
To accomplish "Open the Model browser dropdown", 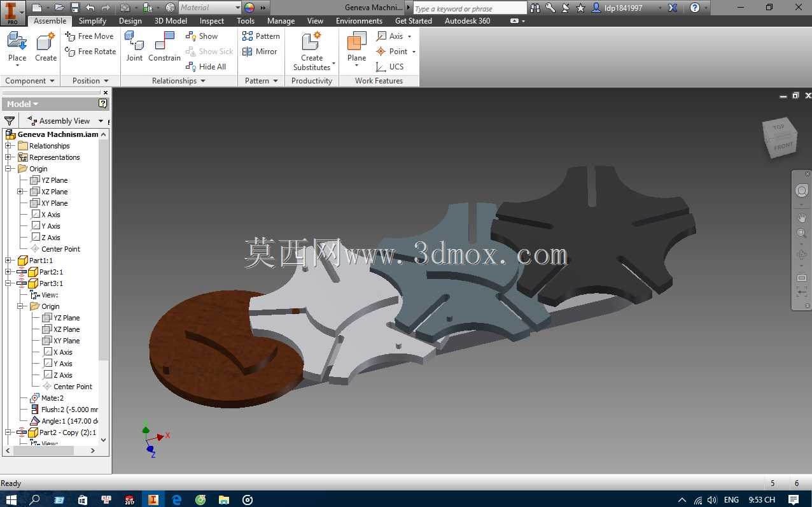I will (23, 104).
